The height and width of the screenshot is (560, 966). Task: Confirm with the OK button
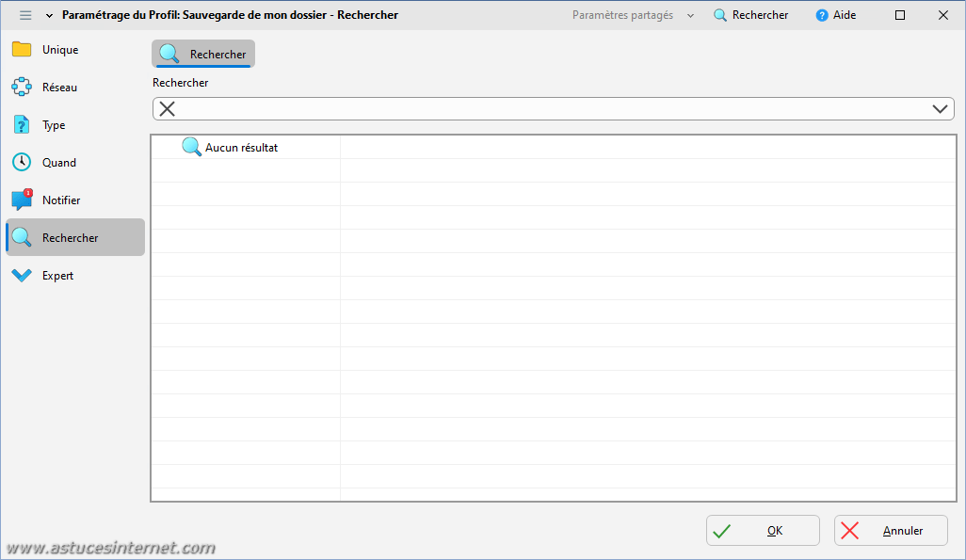762,531
